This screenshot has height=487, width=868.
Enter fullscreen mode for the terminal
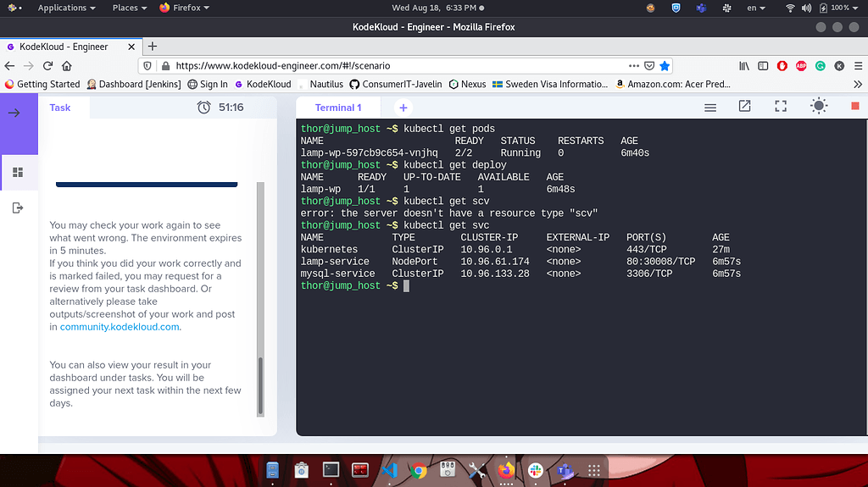[x=781, y=107]
